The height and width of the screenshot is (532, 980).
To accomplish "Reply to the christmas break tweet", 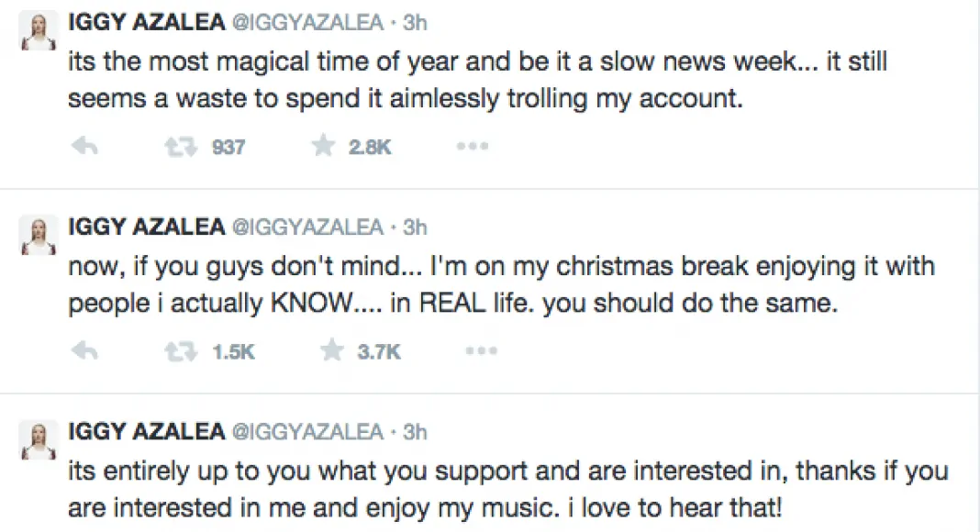I will (84, 350).
